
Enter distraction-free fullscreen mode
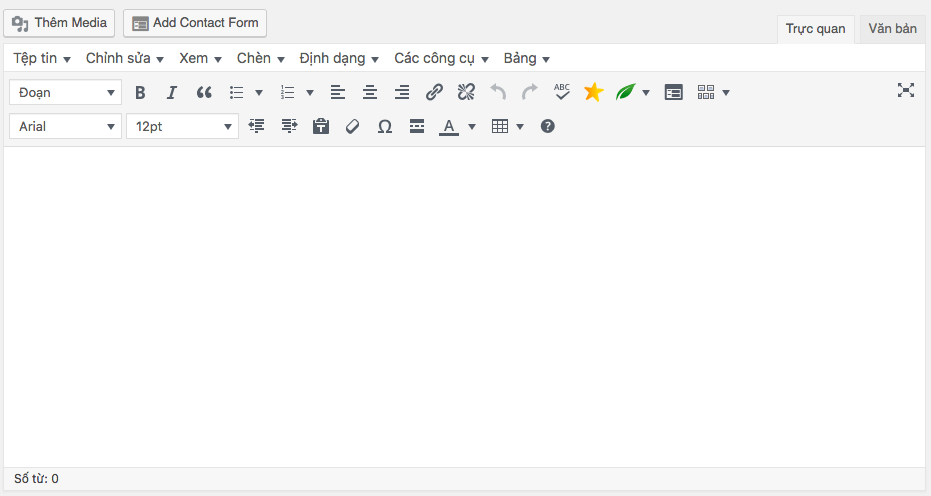click(905, 90)
